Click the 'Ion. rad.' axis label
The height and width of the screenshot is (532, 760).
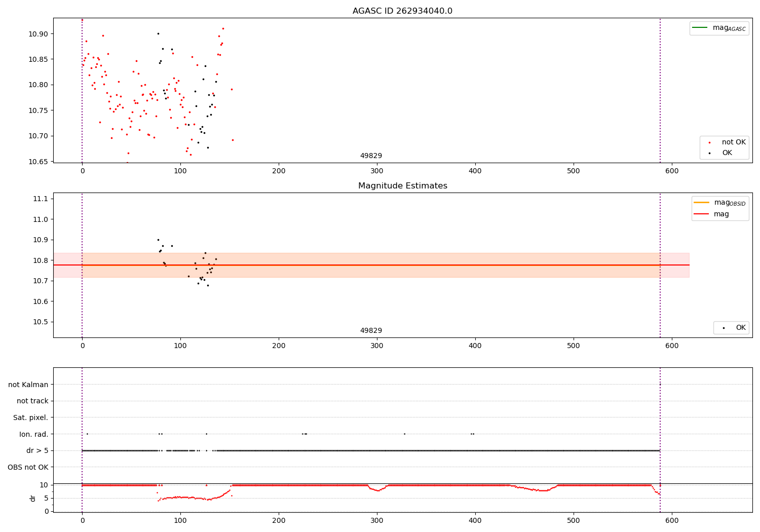[x=34, y=434]
